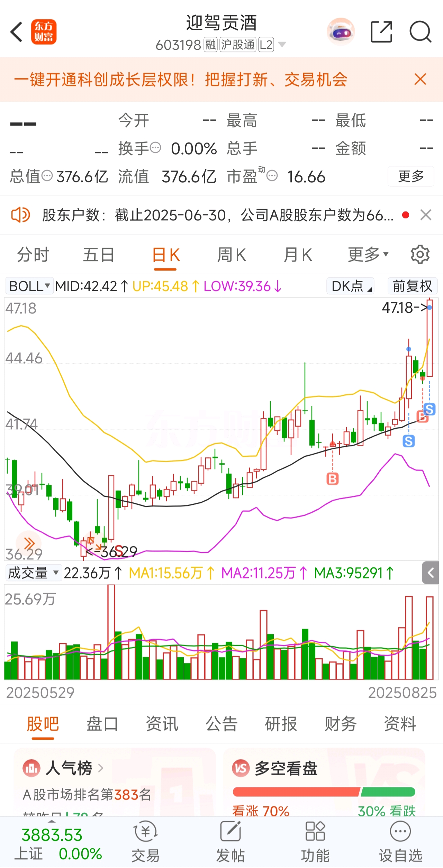Close the orange promo banner

(420, 79)
